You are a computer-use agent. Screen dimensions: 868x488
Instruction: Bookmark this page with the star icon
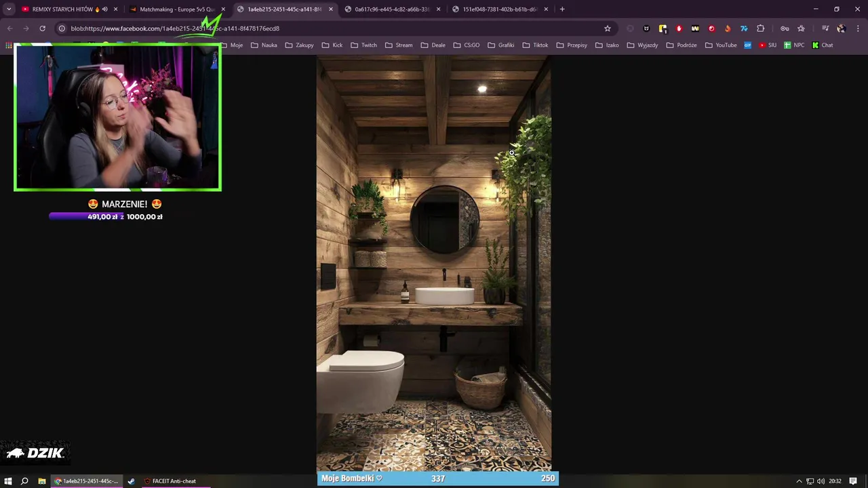click(x=608, y=28)
